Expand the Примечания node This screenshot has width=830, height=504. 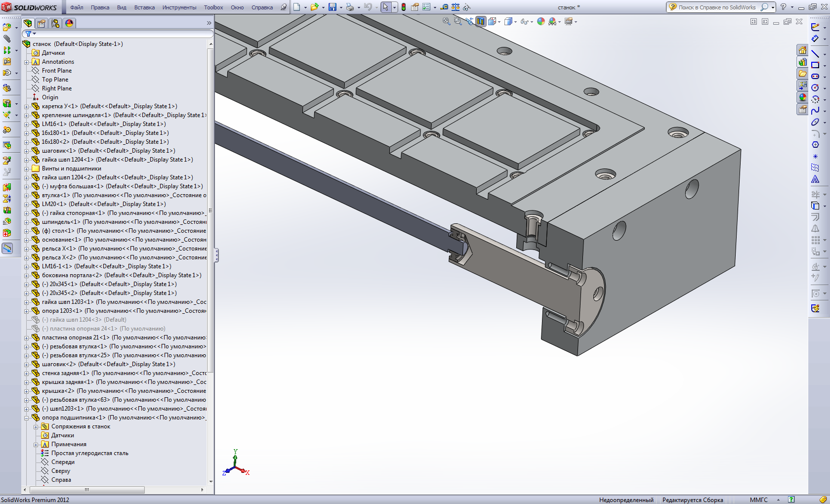(36, 444)
